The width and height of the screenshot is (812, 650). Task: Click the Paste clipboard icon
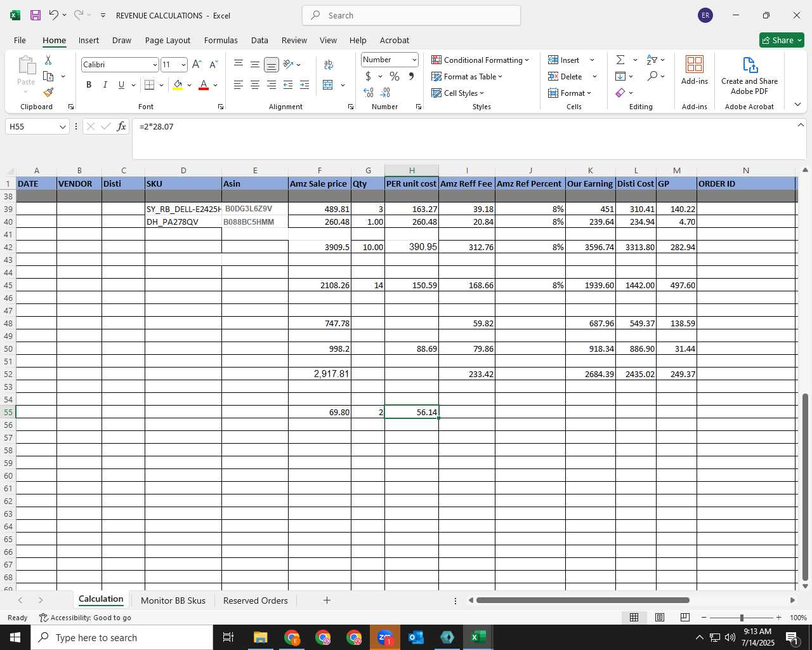26,65
